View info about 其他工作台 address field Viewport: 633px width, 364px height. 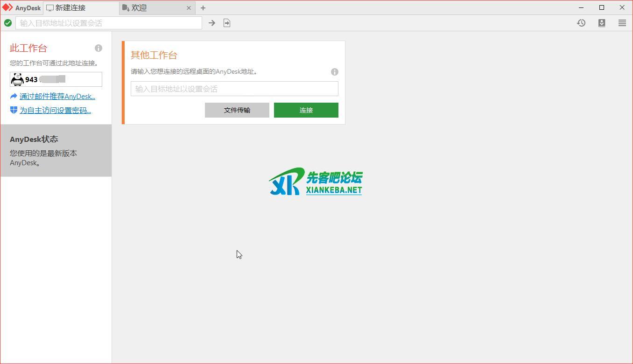tap(335, 72)
